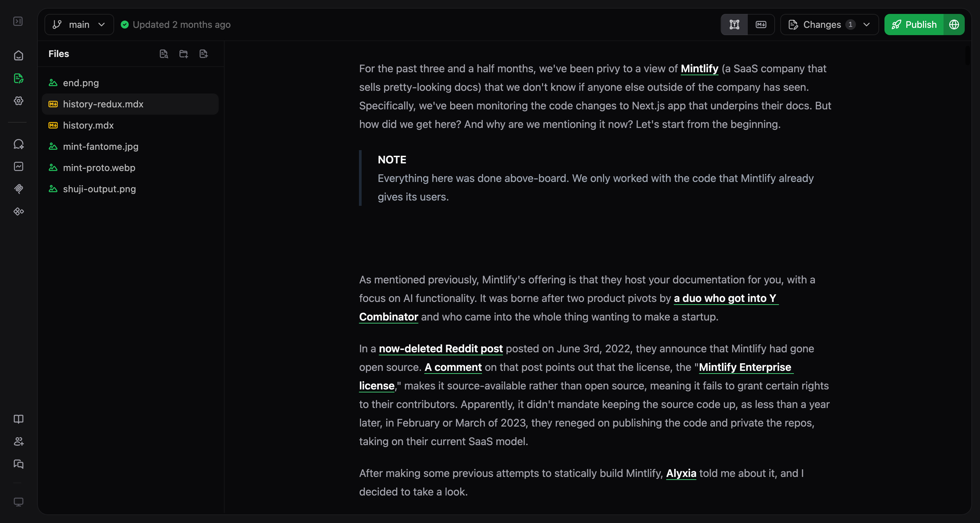Collapse the left navigation sidebar
This screenshot has height=523, width=980.
point(18,21)
